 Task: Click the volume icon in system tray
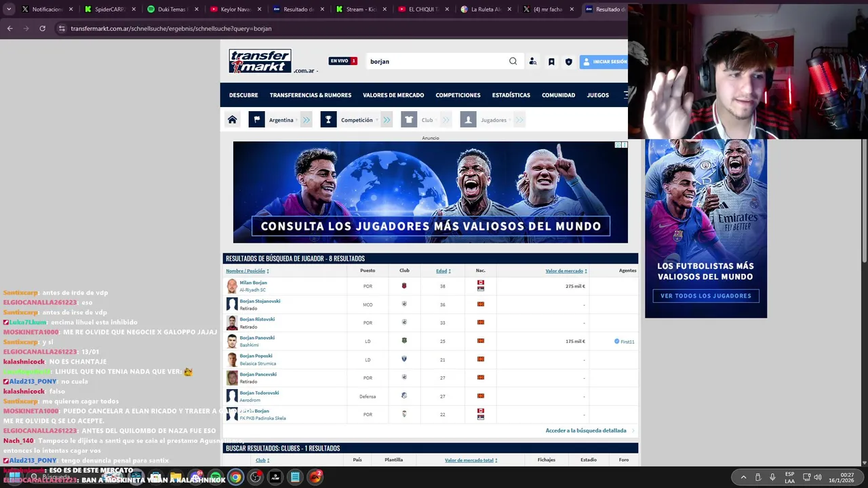pyautogui.click(x=818, y=477)
